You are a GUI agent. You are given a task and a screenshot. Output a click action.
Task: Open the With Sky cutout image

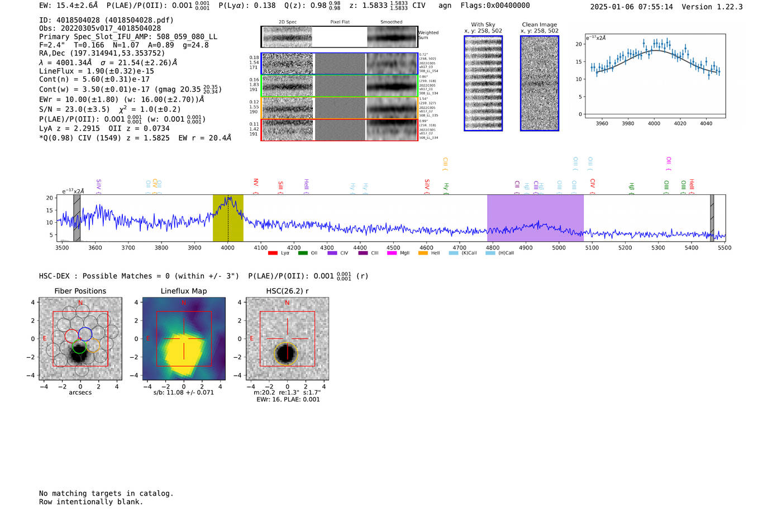(x=483, y=83)
